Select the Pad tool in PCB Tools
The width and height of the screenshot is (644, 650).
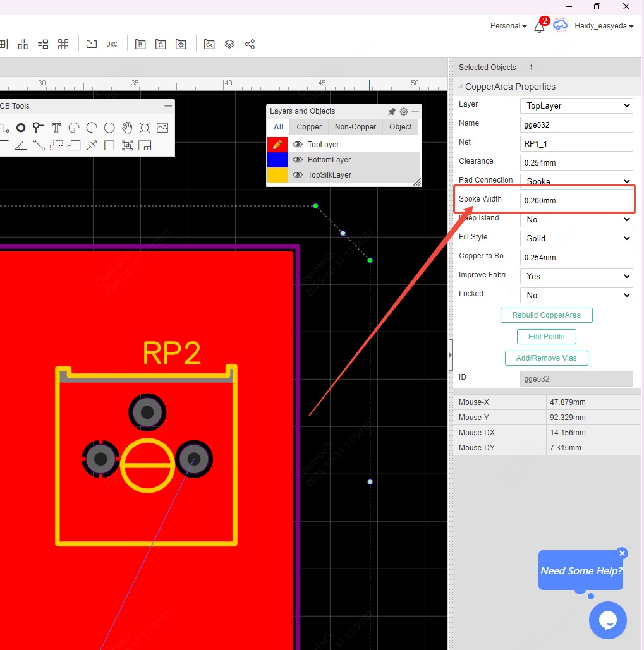coord(21,128)
